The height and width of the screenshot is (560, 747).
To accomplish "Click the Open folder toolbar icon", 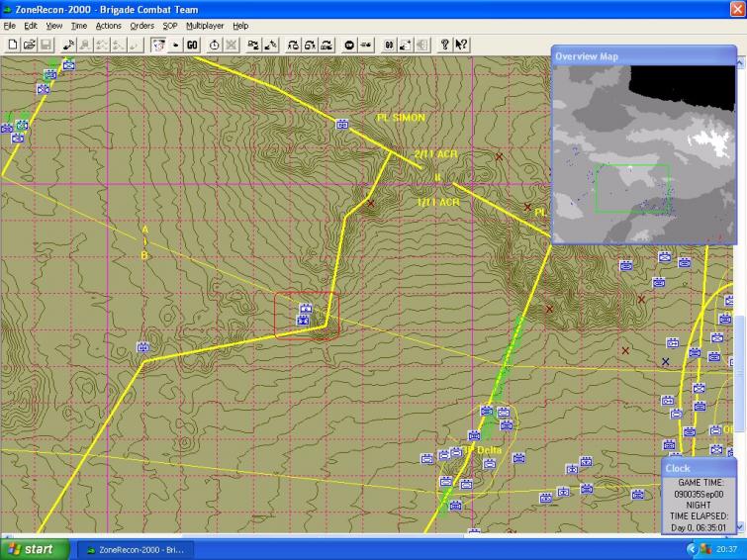I will click(29, 45).
